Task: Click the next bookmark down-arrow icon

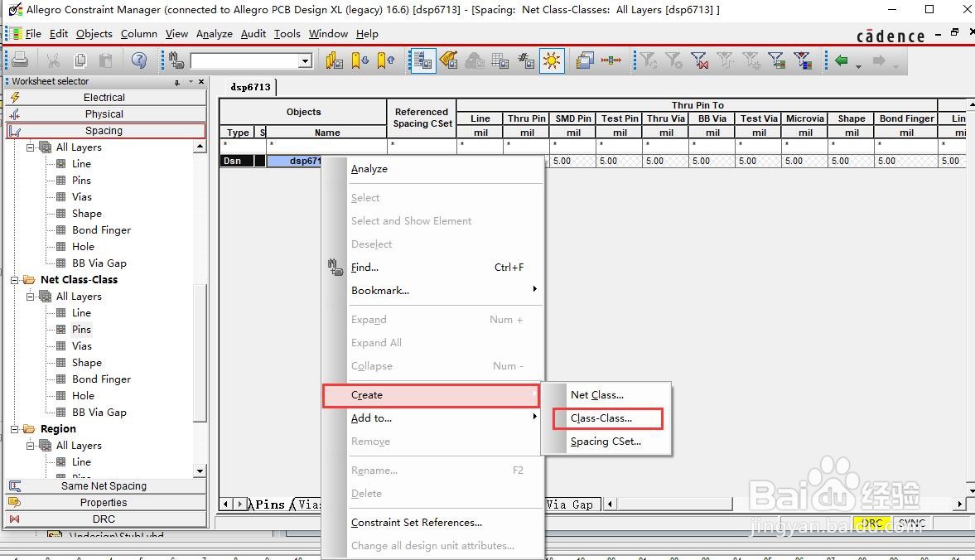Action: (360, 60)
